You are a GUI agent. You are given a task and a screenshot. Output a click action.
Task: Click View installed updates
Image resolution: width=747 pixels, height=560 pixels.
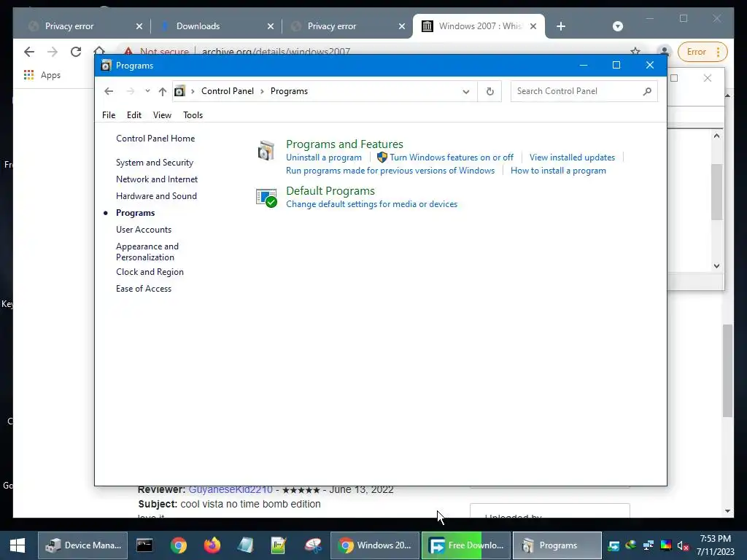(x=572, y=157)
